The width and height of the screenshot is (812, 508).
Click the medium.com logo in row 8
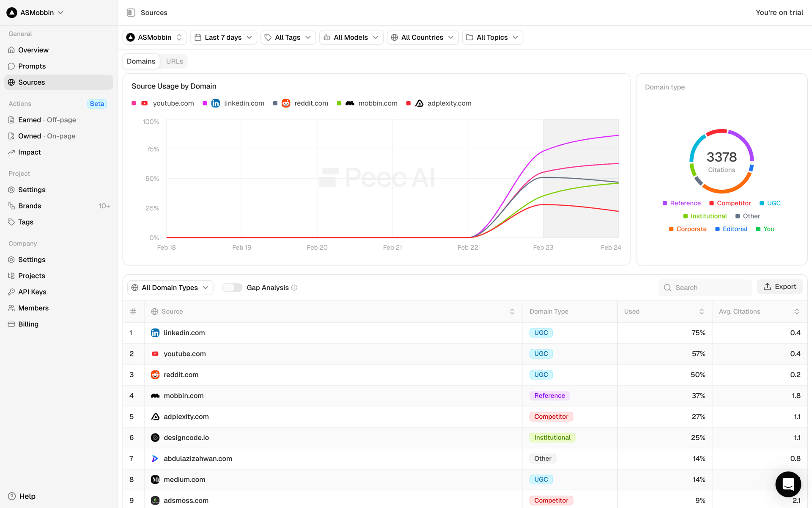(155, 479)
